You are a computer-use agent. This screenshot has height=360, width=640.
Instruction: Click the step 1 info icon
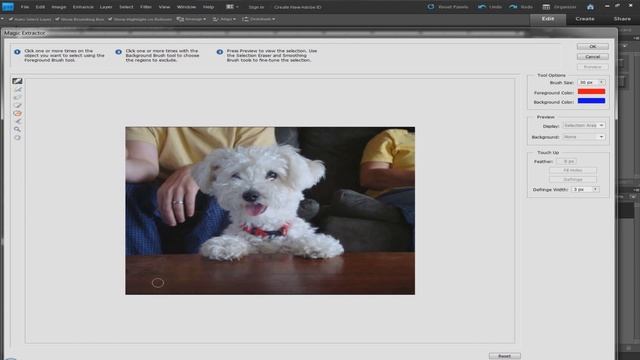[x=17, y=52]
